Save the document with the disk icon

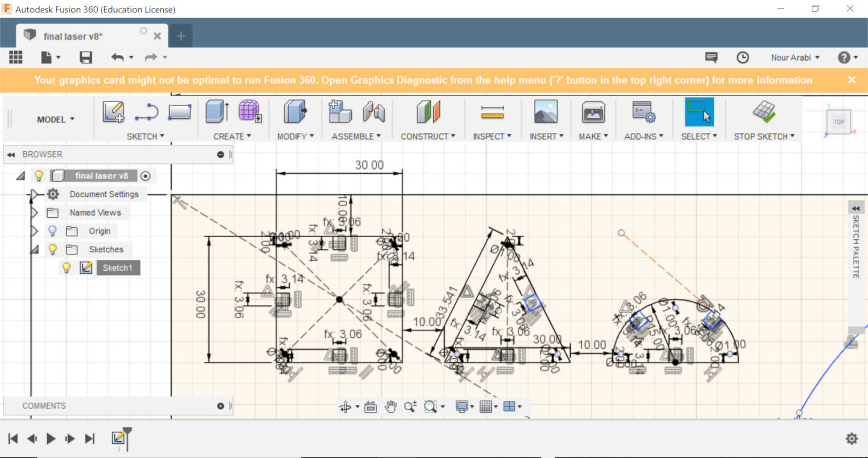(86, 57)
